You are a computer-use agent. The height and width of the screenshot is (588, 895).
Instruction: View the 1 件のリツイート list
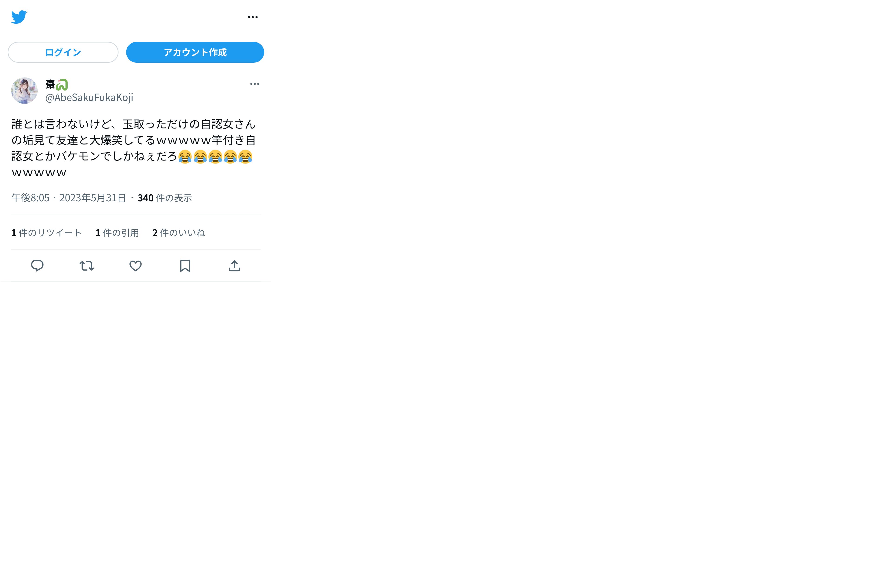(x=46, y=233)
